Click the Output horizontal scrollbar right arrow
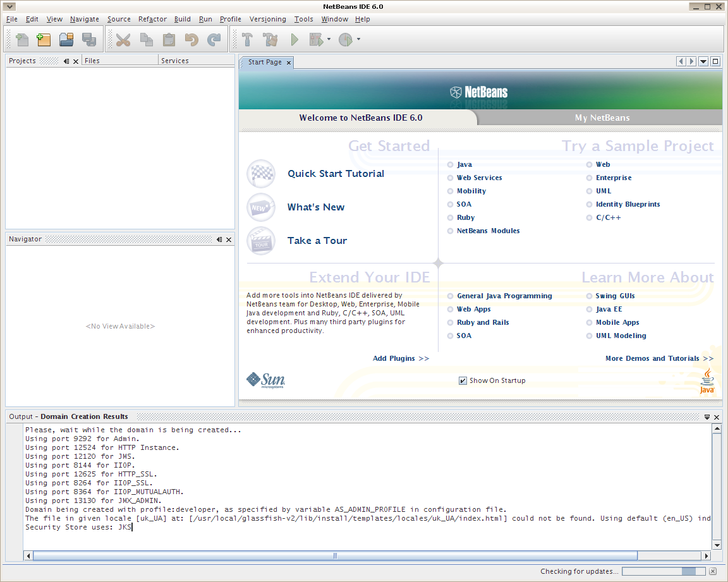728x582 pixels. pyautogui.click(x=706, y=555)
